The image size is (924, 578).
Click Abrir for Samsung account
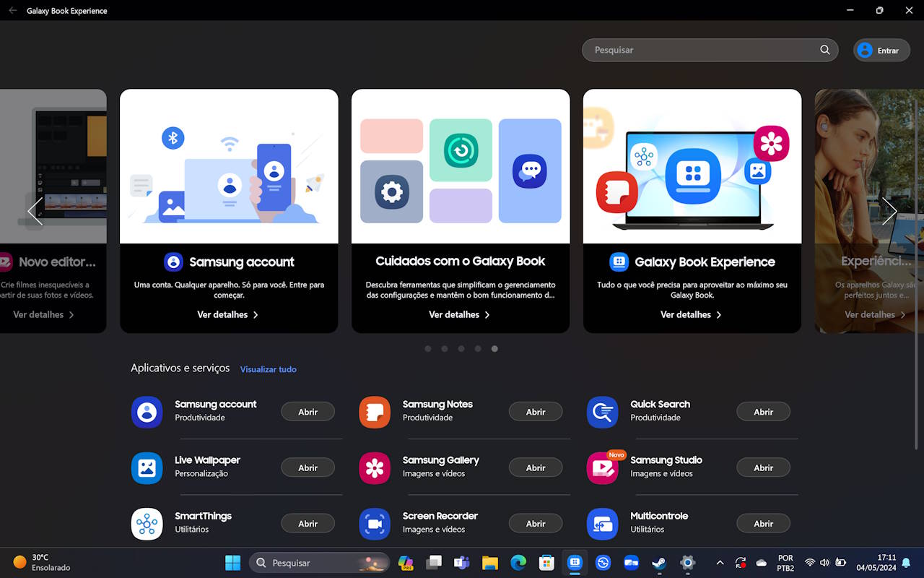308,412
